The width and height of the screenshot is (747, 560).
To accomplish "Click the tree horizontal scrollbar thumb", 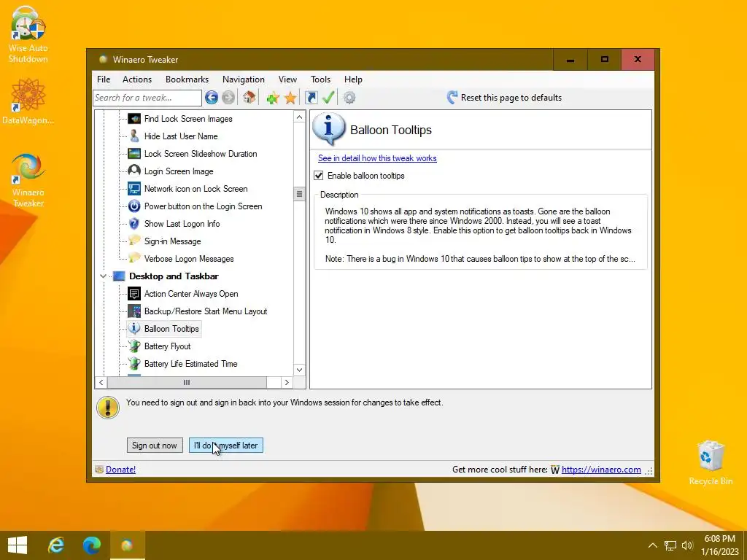I will click(x=187, y=382).
